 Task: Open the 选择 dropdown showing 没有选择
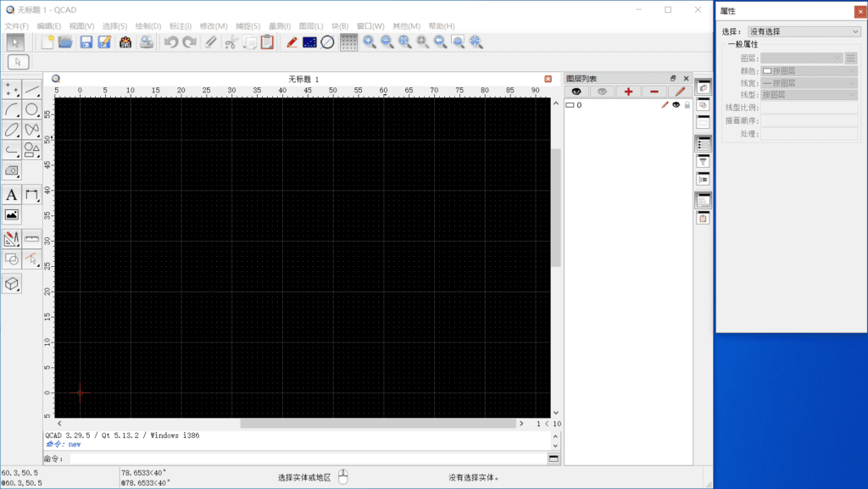click(x=804, y=31)
